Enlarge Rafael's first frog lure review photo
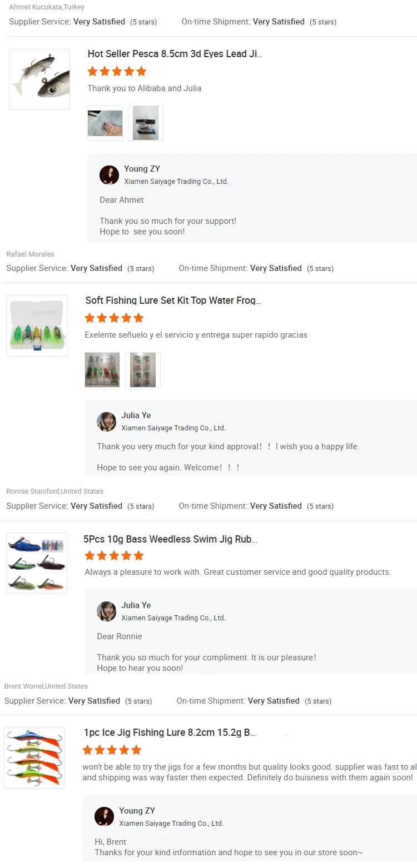 (102, 370)
